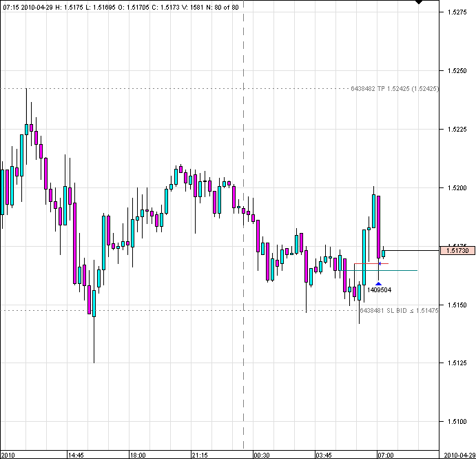Click the OHLC info line at chart top

click(121, 8)
